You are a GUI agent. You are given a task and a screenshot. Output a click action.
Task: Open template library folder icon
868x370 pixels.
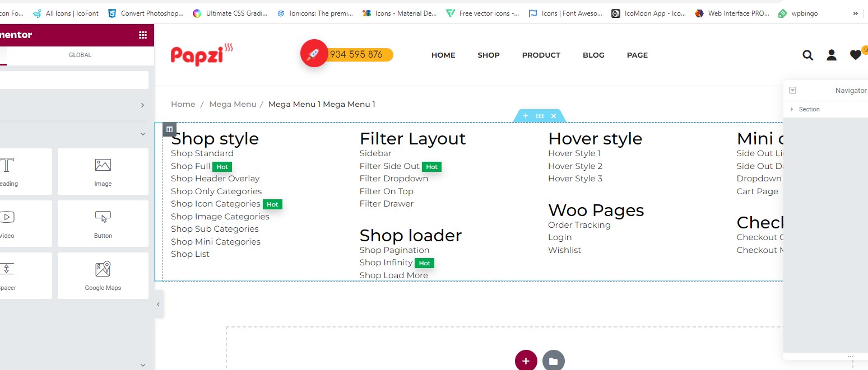tap(553, 361)
